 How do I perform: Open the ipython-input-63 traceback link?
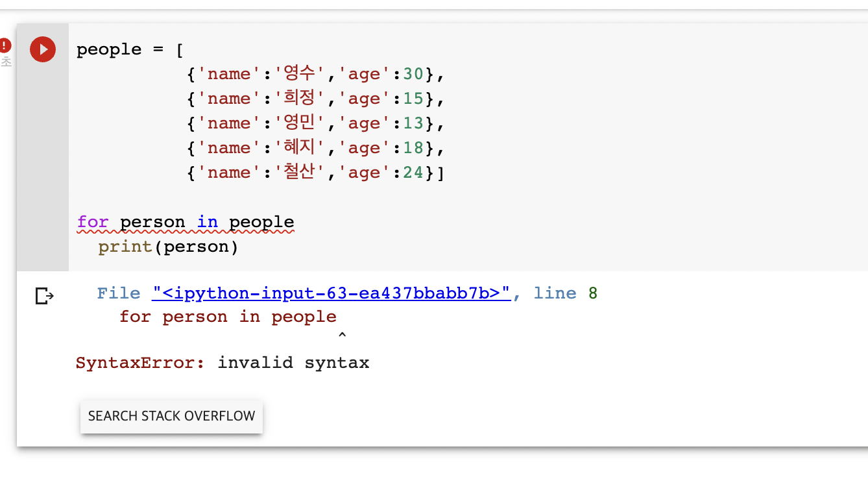pyautogui.click(x=332, y=293)
